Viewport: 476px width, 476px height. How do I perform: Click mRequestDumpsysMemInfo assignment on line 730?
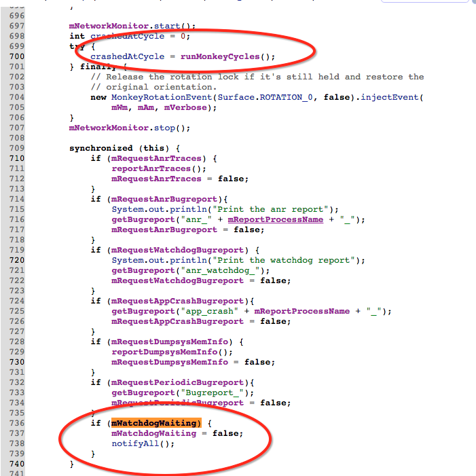point(170,362)
